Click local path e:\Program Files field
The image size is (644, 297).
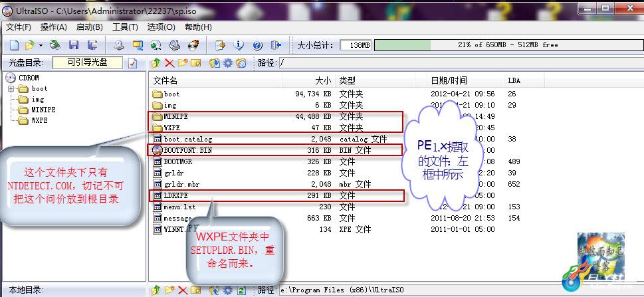[x=461, y=290]
